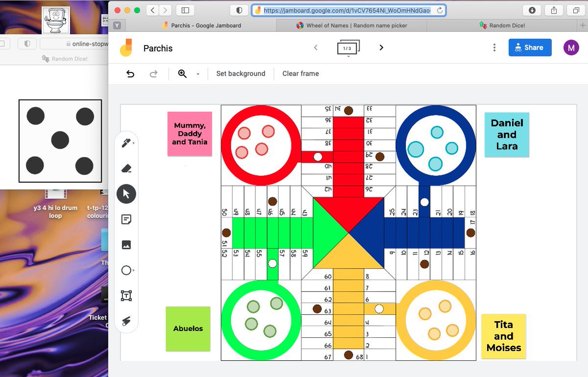
Task: Open a new Safari tab
Action: [582, 25]
